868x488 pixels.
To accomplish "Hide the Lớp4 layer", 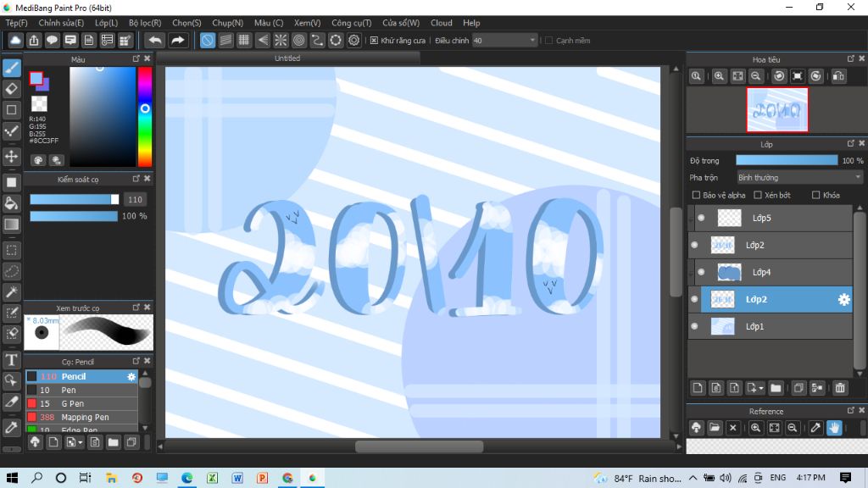I will [x=701, y=272].
